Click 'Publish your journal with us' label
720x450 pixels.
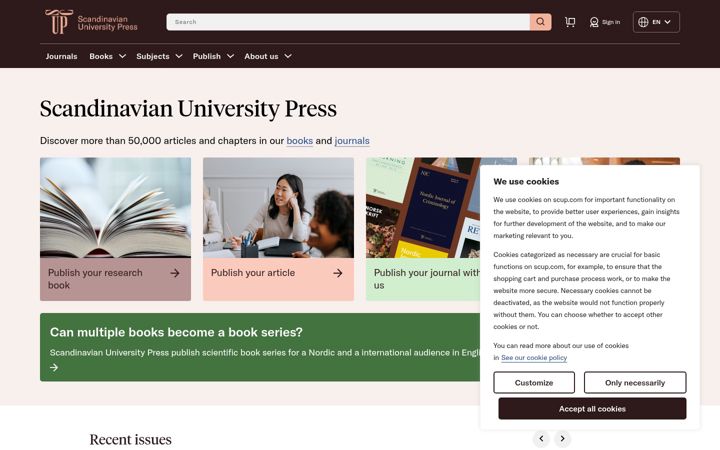coord(427,279)
